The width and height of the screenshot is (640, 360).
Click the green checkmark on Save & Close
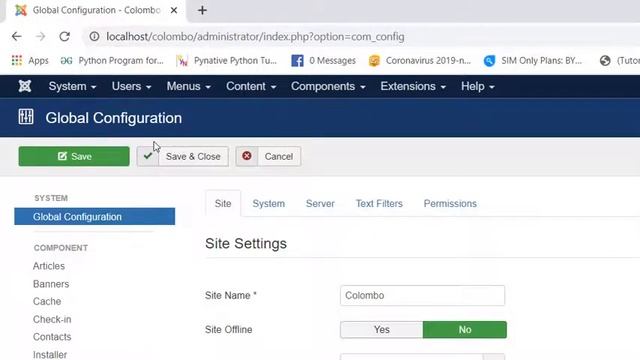point(148,156)
